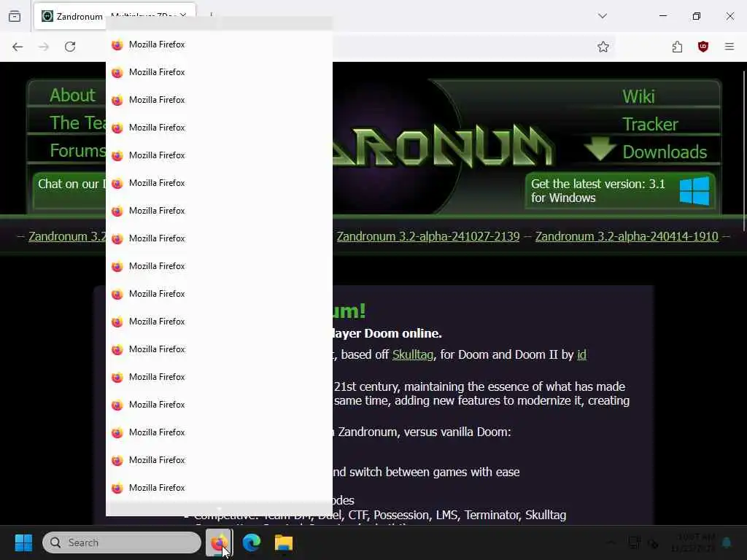Click the Firefox taskbar icon
The height and width of the screenshot is (560, 747).
[219, 542]
